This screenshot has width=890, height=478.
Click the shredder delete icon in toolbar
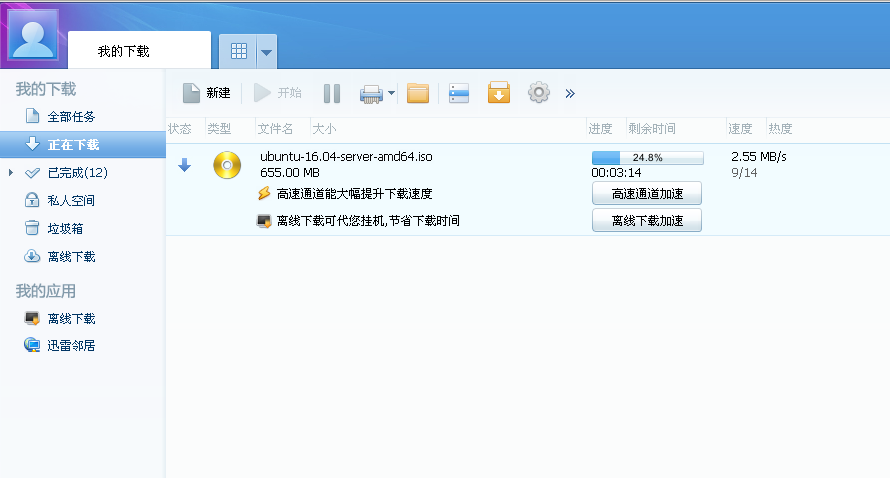(x=371, y=93)
